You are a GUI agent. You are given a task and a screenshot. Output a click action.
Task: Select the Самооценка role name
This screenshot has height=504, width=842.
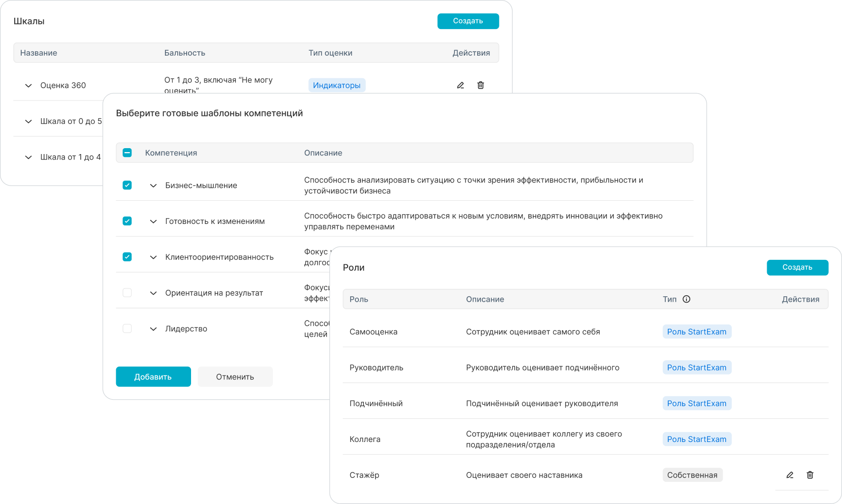coord(373,332)
